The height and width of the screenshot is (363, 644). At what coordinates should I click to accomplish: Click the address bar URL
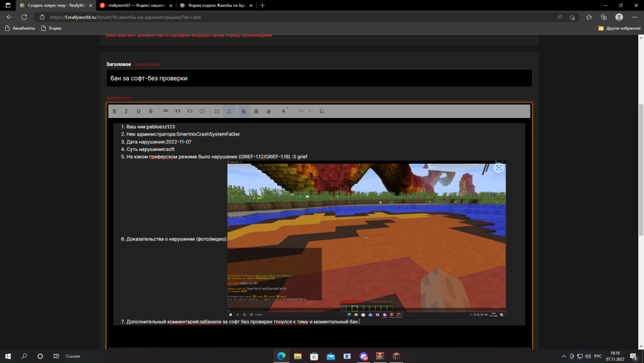click(x=126, y=17)
